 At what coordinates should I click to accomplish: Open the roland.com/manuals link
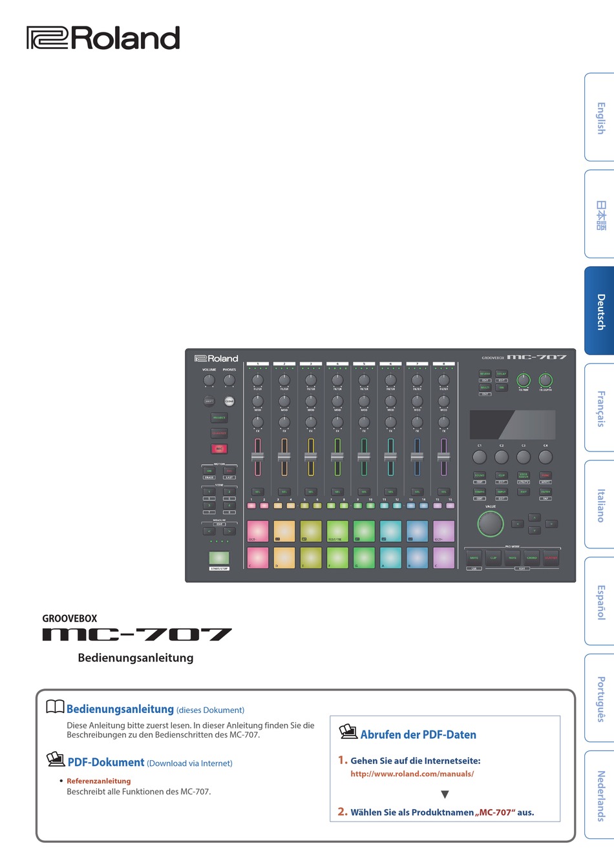tap(412, 774)
